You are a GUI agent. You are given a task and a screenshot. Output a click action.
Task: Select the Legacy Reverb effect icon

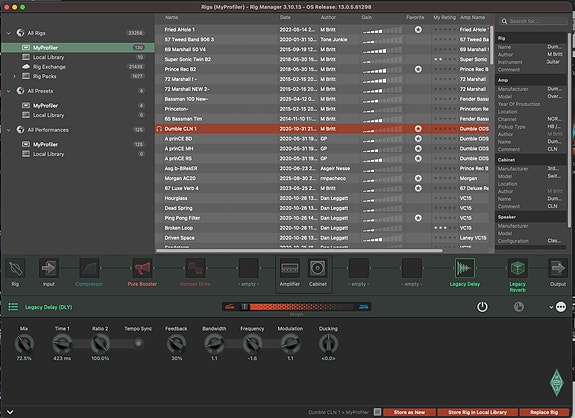point(517,268)
